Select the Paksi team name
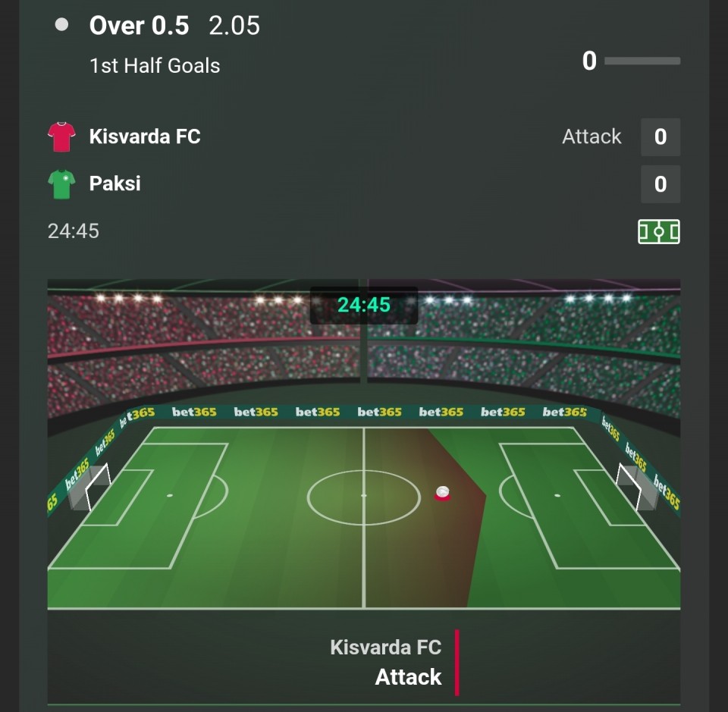Screen dimensions: 728x712 point(115,183)
